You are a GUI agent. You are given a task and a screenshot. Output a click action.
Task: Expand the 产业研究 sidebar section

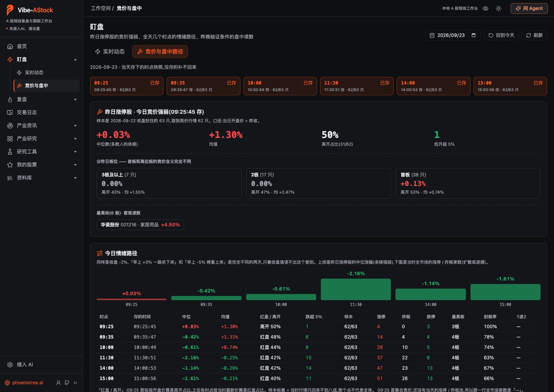[x=75, y=139]
